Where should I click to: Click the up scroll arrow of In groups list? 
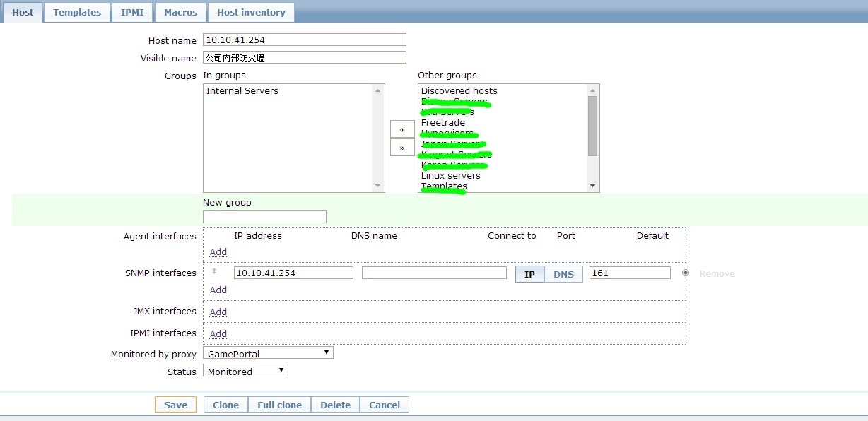pyautogui.click(x=379, y=89)
